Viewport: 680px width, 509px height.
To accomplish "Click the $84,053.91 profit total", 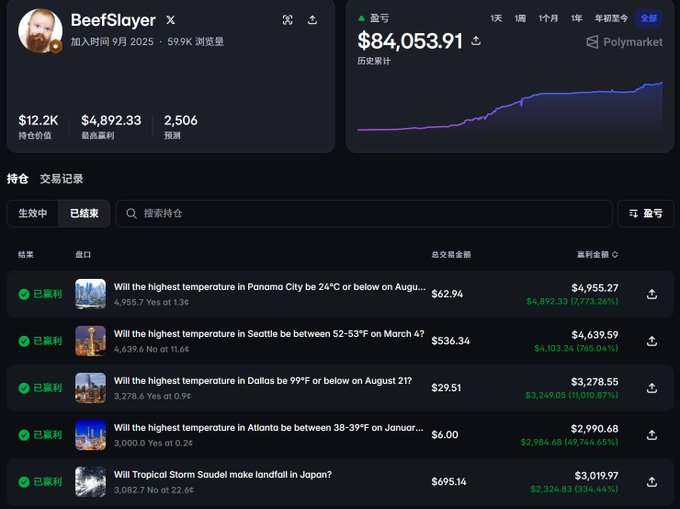I will coord(410,41).
